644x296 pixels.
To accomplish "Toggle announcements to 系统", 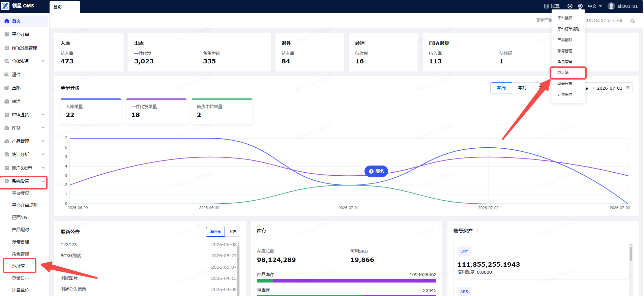I will coord(232,232).
